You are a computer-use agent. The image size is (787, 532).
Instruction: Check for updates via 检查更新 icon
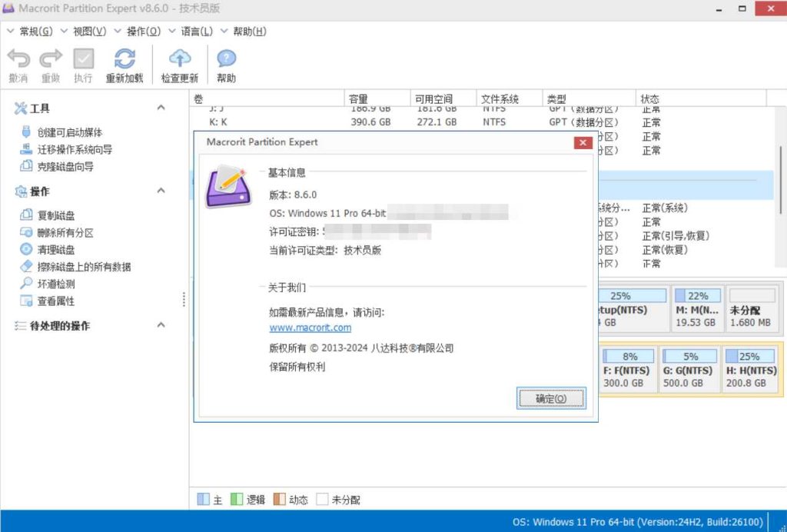tap(180, 58)
